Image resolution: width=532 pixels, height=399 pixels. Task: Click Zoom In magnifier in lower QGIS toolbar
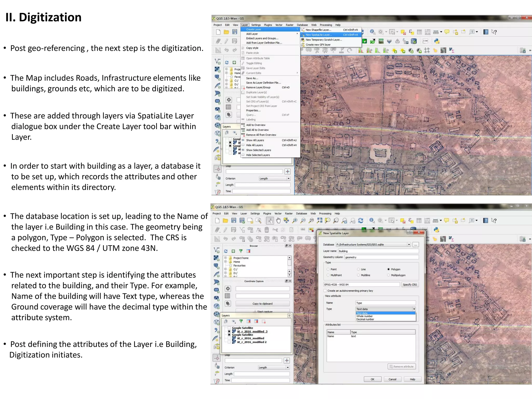click(295, 221)
